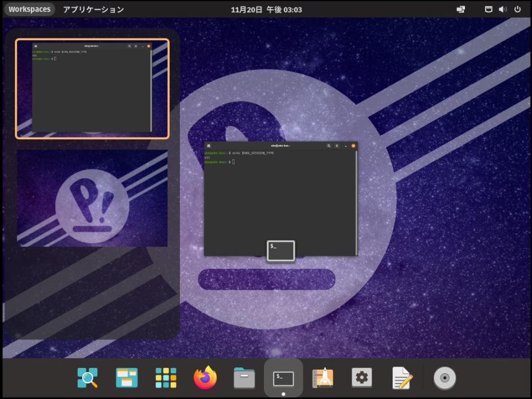Open the Workspaces icon in the dock

tap(127, 378)
